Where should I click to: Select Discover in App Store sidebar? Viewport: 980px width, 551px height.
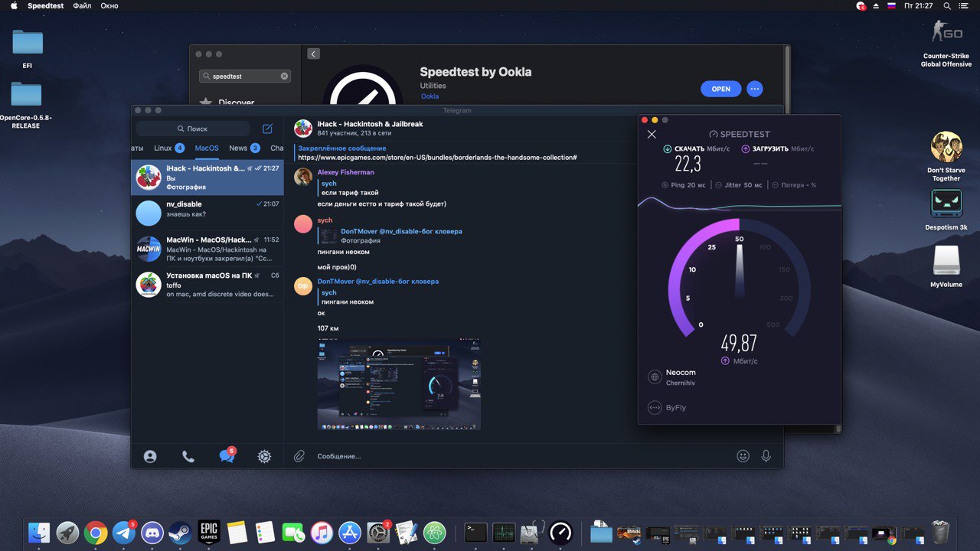[236, 103]
